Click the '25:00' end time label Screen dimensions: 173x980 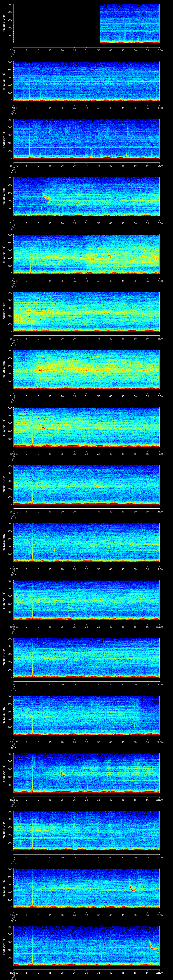click(159, 915)
